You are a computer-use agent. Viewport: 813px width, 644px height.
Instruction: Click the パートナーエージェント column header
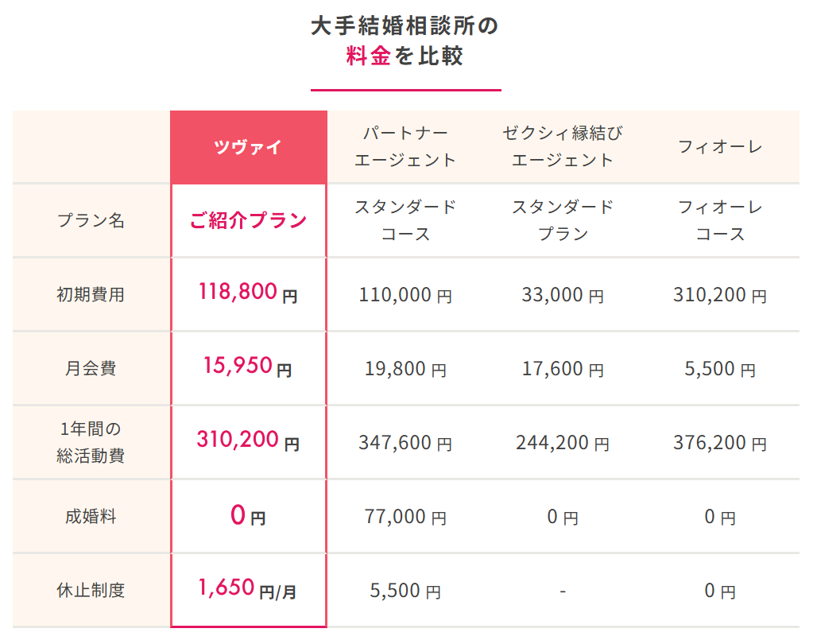[405, 147]
